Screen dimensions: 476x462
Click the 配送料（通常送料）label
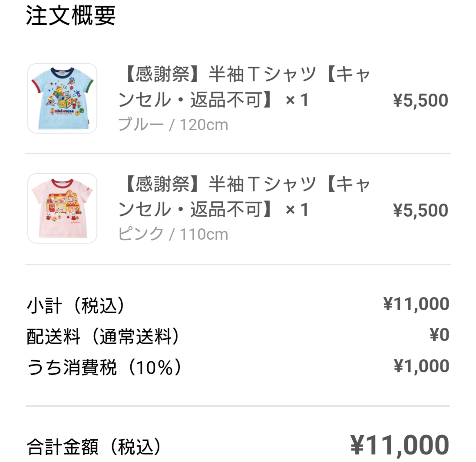point(103,336)
